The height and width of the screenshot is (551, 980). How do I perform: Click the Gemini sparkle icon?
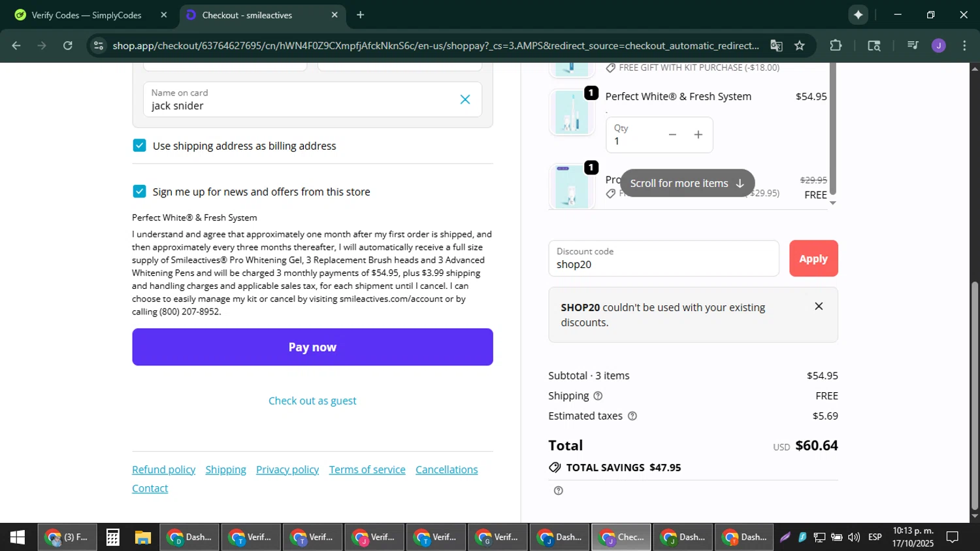click(858, 14)
